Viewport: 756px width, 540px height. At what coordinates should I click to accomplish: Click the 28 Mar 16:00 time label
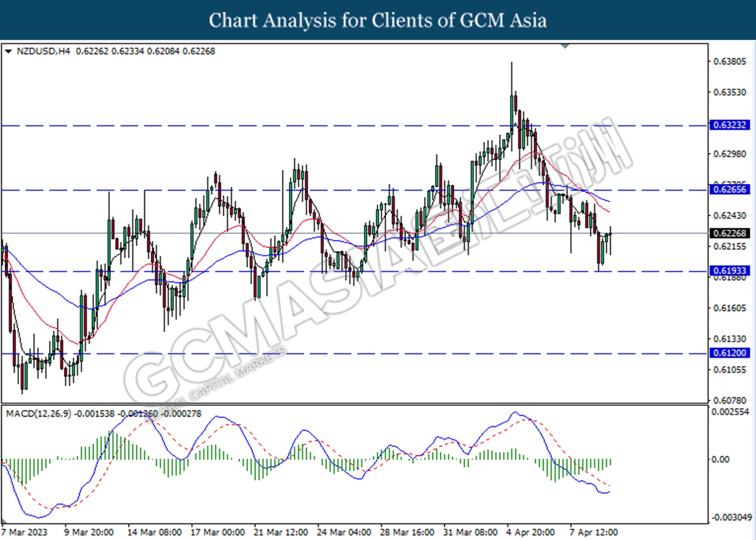coord(407,532)
